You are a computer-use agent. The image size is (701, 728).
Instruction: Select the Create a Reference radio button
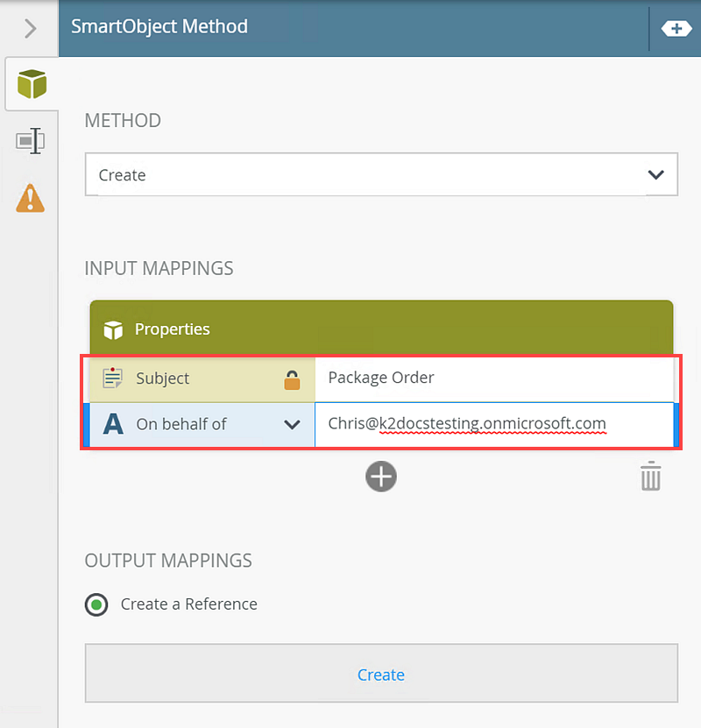pos(96,604)
